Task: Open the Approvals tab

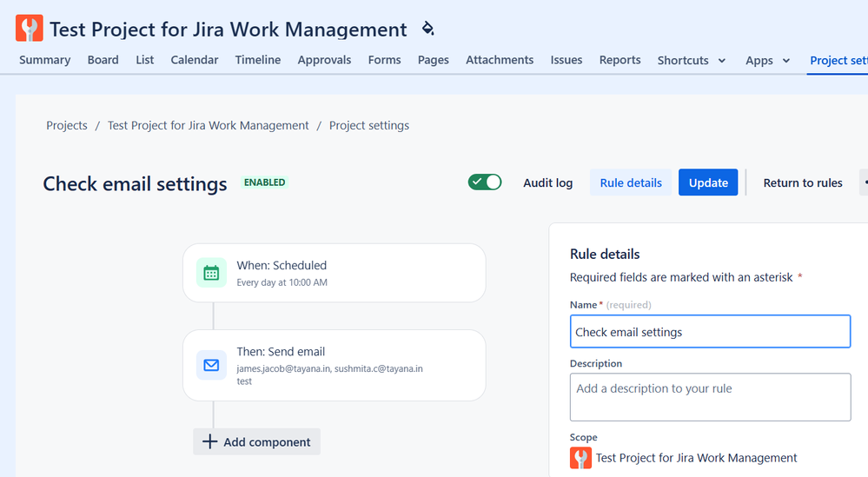Action: tap(324, 60)
